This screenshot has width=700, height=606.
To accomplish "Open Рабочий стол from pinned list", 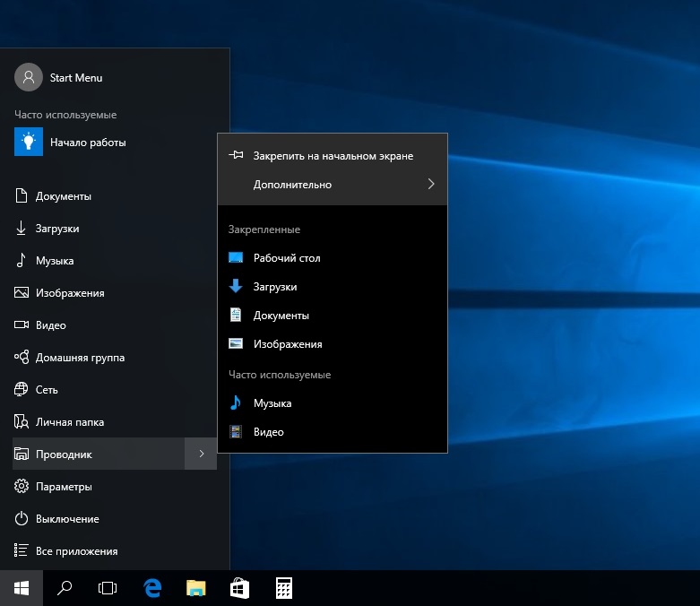I will (x=333, y=257).
